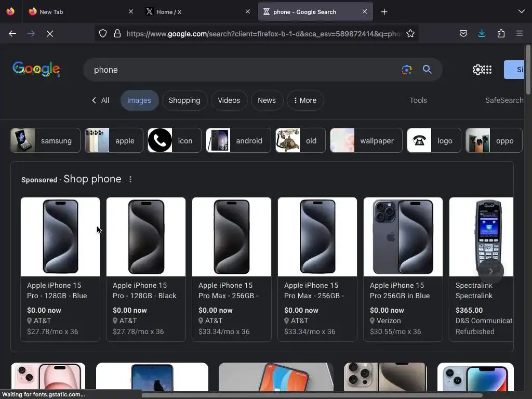The width and height of the screenshot is (532, 399).
Task: Switch to the Videos results filter
Action: (229, 100)
